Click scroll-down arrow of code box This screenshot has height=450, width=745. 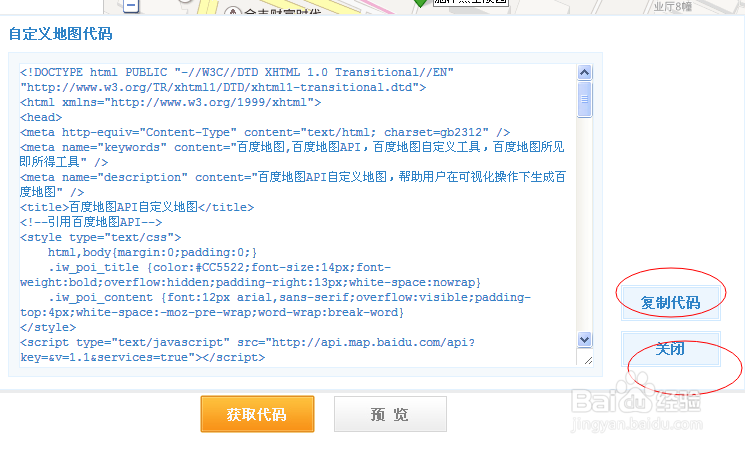tap(584, 339)
